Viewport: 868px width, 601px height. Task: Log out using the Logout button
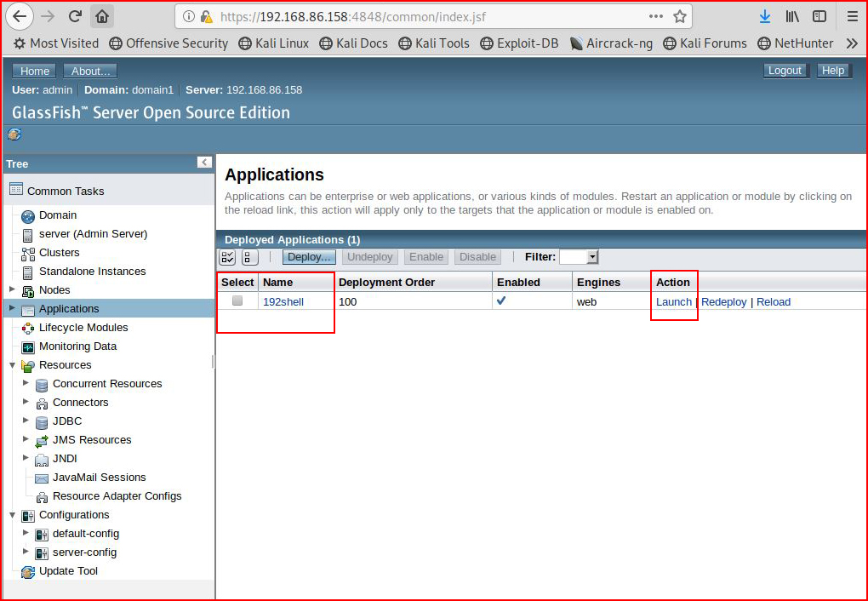(785, 71)
